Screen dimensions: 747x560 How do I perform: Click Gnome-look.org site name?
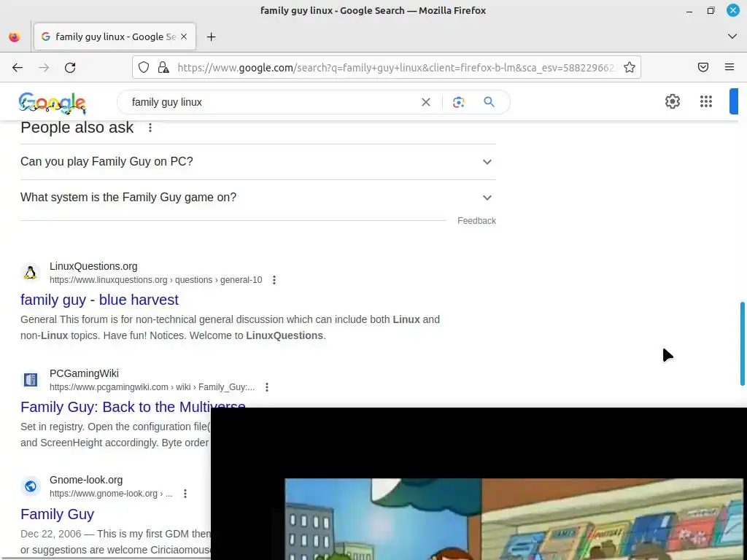pos(86,480)
